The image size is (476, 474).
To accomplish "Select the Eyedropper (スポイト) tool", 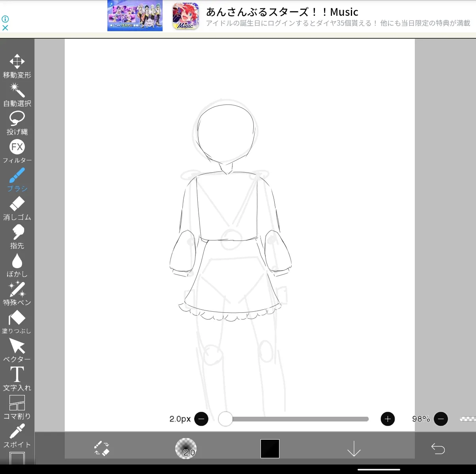I will (17, 436).
